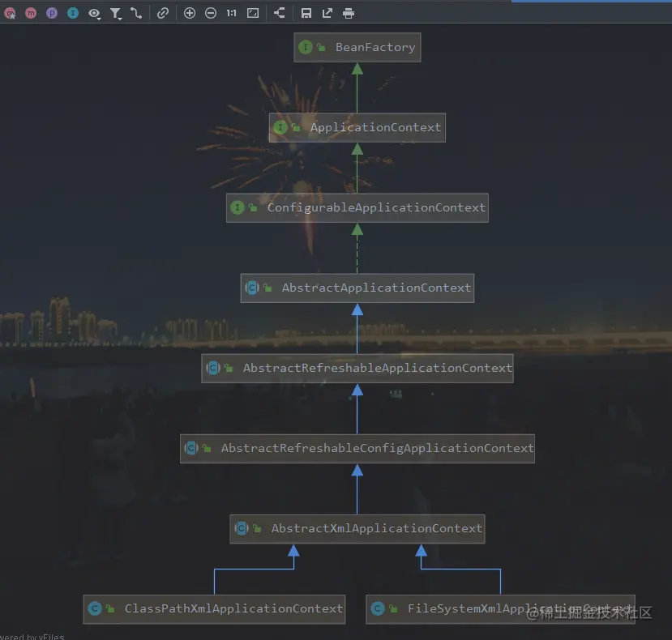Select the ConfigurableApplicationContext node
The height and width of the screenshot is (640, 672).
click(x=357, y=207)
